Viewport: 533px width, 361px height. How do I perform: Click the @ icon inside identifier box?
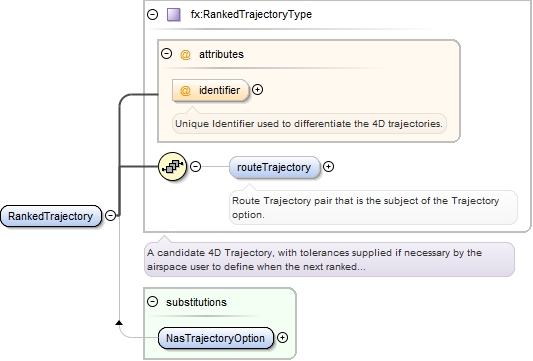(185, 91)
